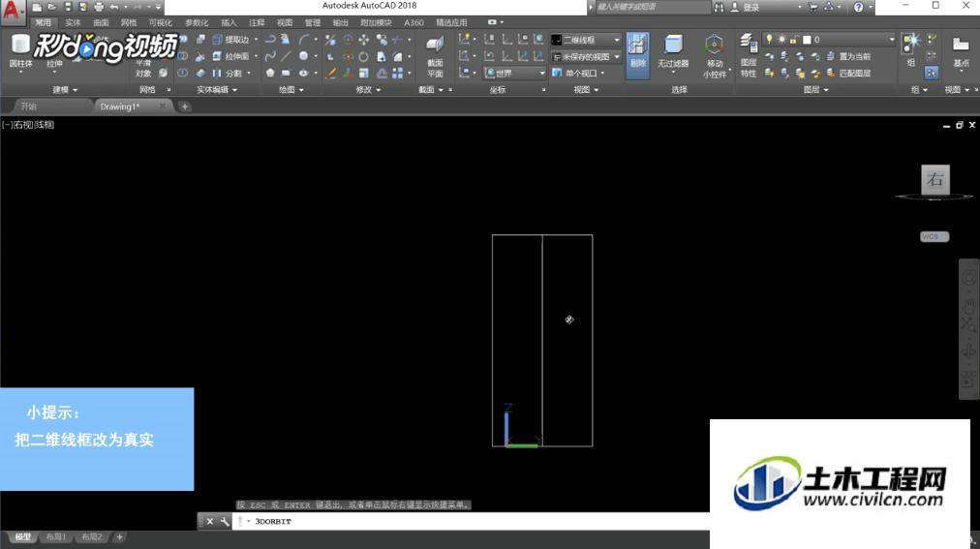Image resolution: width=980 pixels, height=549 pixels.
Task: Expand the 图层 panel
Action: [815, 90]
